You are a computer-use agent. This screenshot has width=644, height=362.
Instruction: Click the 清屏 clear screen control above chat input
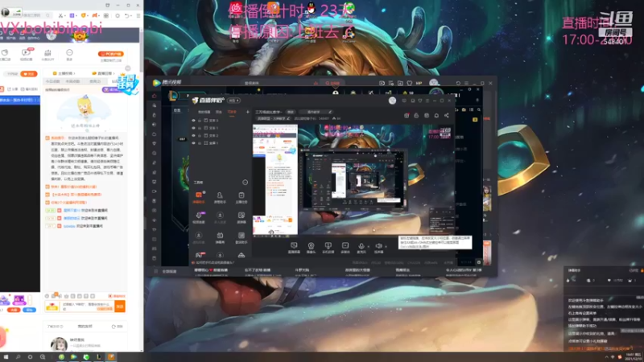[117, 296]
